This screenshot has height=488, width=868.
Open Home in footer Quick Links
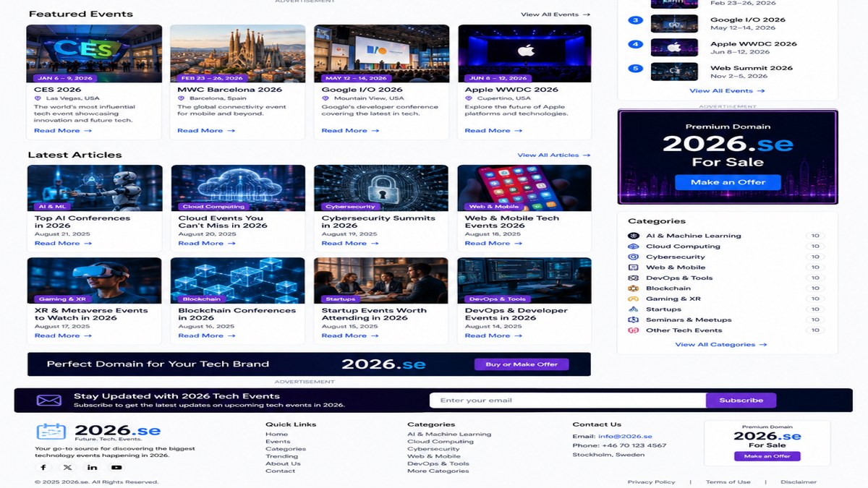pos(276,435)
